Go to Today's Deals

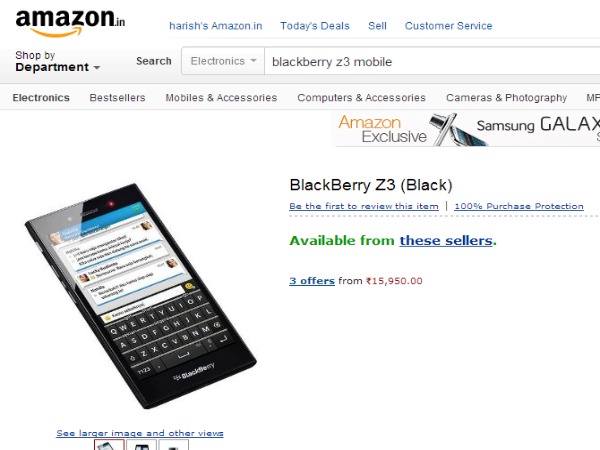[315, 26]
